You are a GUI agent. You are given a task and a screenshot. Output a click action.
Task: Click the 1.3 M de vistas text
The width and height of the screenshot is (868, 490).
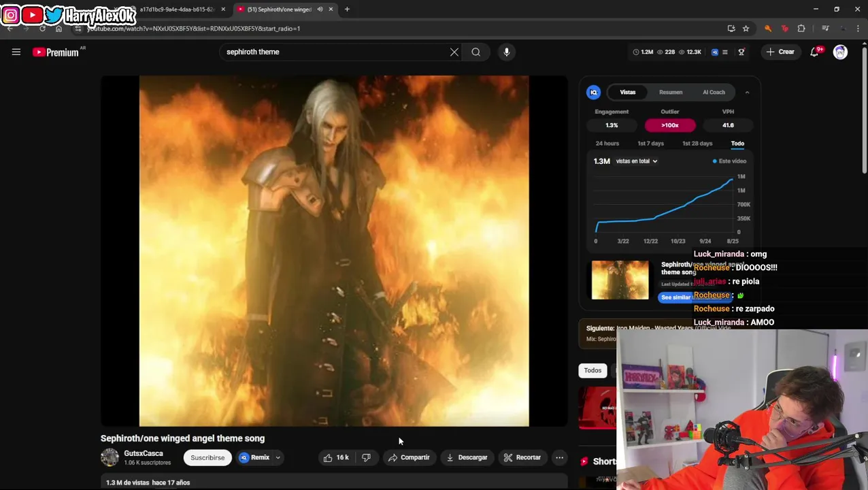click(x=127, y=483)
